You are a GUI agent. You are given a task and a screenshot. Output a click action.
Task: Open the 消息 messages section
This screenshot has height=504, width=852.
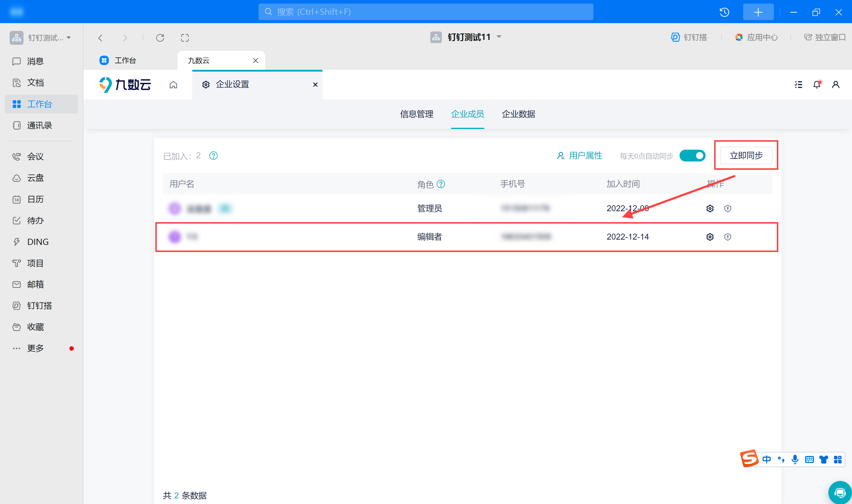pyautogui.click(x=35, y=61)
